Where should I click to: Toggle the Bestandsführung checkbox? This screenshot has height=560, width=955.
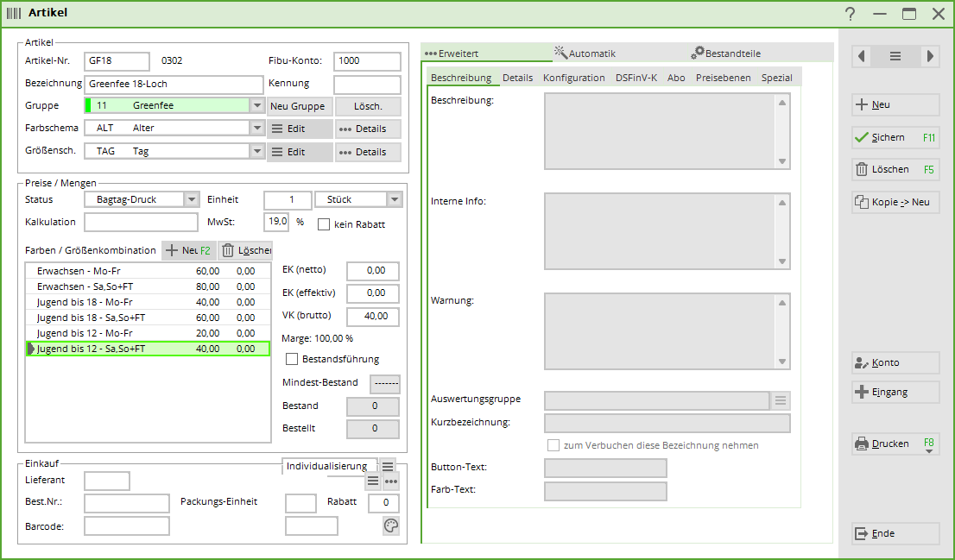292,359
